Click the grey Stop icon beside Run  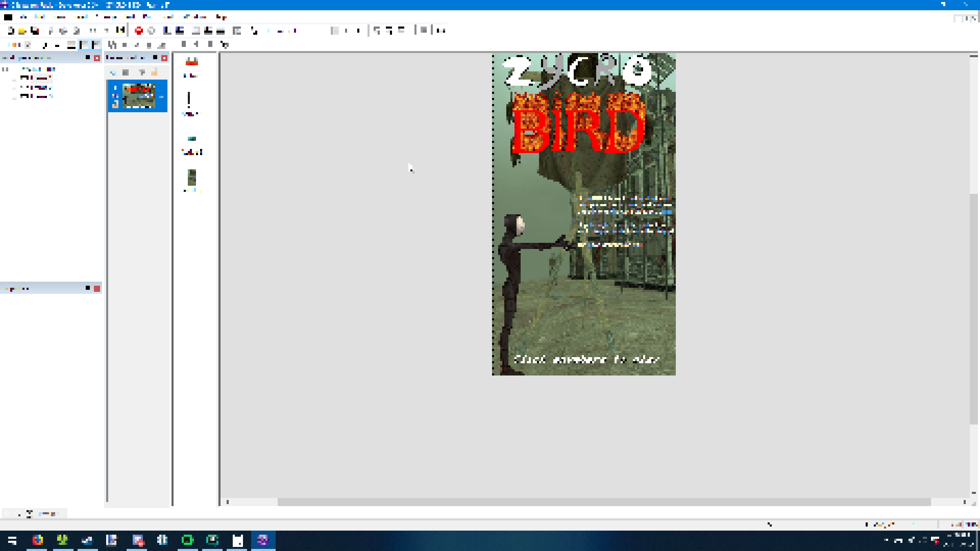[x=151, y=31]
